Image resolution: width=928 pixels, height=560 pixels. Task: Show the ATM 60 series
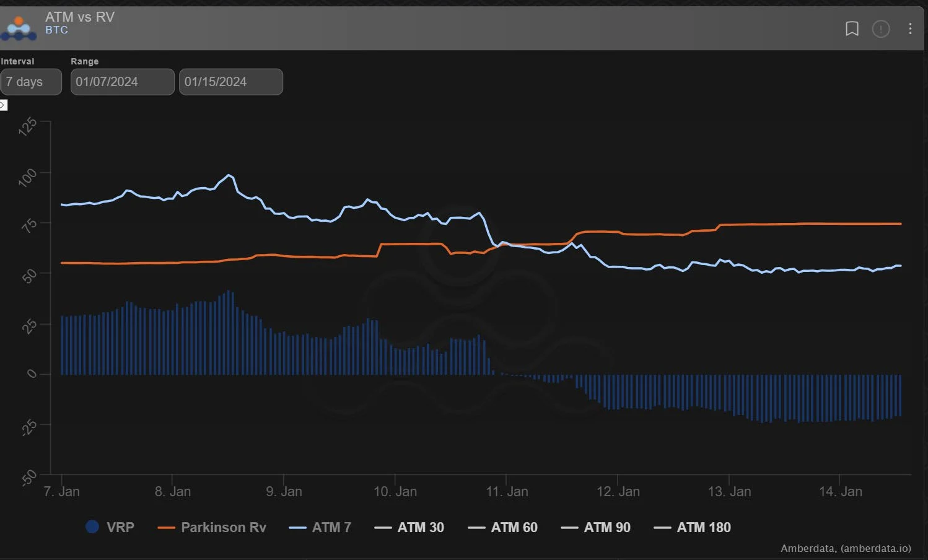tap(502, 527)
